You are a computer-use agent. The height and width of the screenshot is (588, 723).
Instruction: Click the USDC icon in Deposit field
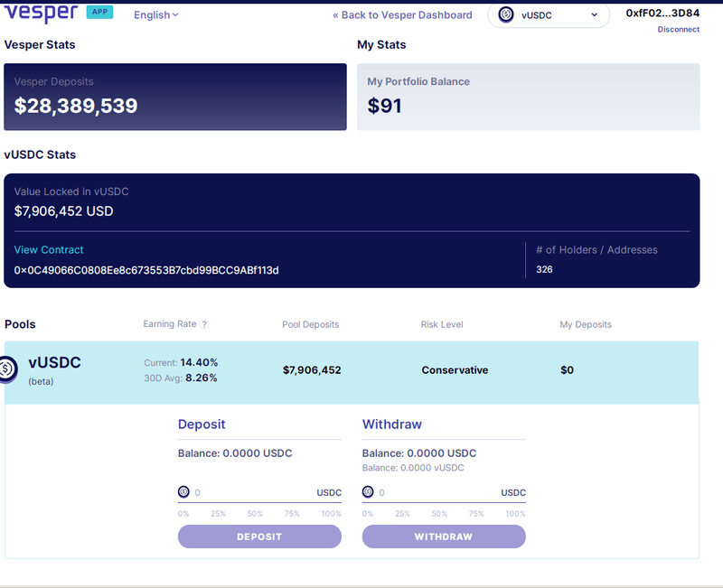(183, 492)
